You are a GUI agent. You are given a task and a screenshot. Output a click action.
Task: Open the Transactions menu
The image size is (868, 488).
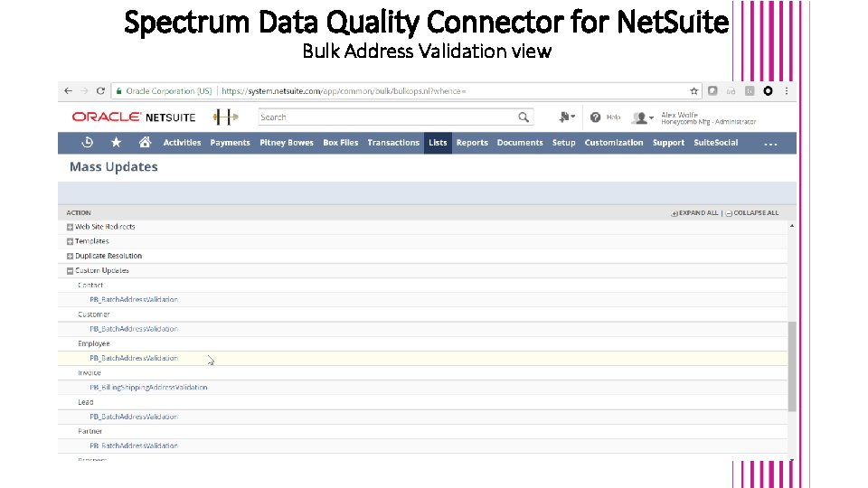click(393, 142)
